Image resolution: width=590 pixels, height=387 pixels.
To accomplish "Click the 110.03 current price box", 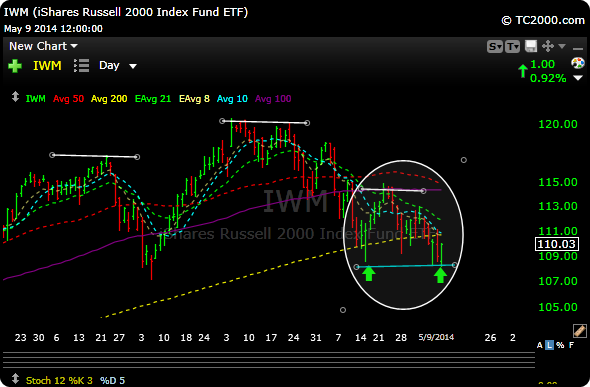I will [x=557, y=244].
